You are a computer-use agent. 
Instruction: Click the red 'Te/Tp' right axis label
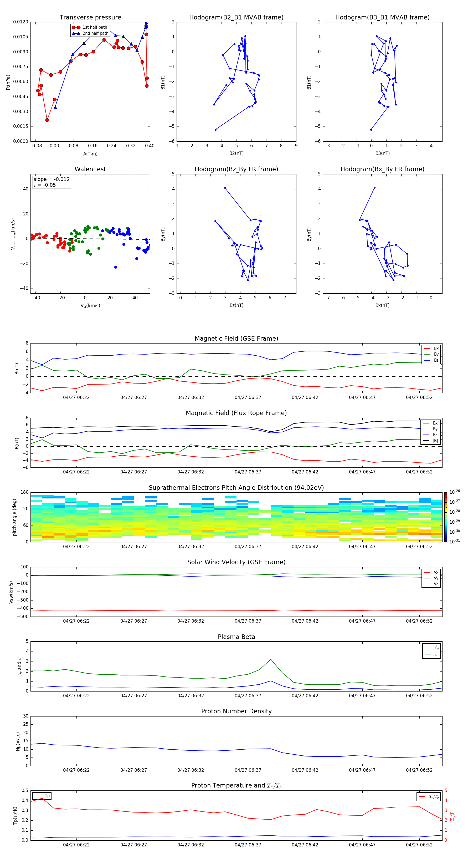click(453, 815)
